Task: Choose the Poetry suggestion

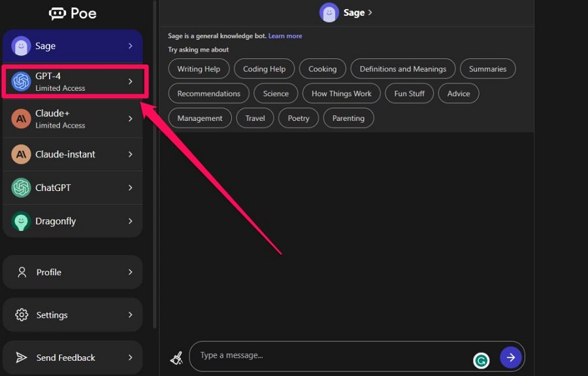Action: (299, 118)
